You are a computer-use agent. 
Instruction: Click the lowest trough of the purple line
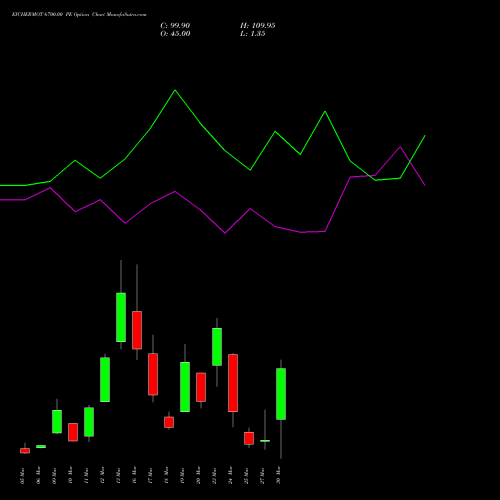click(x=225, y=233)
